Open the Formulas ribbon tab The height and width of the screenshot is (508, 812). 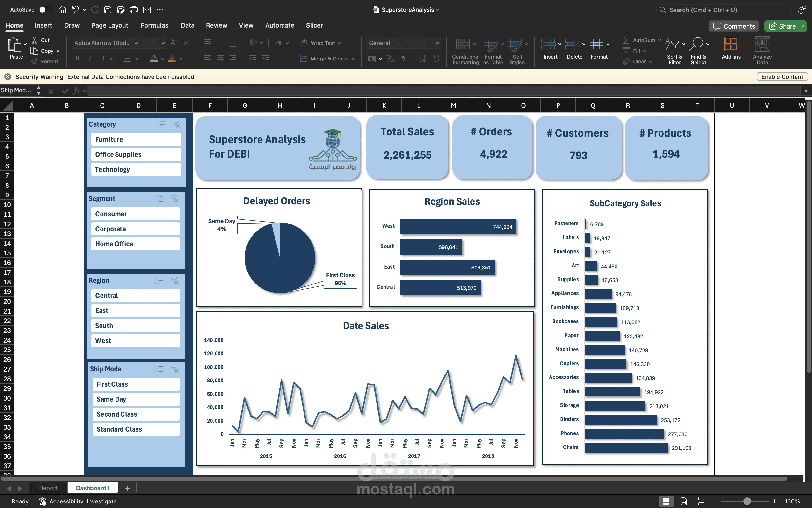[x=154, y=25]
